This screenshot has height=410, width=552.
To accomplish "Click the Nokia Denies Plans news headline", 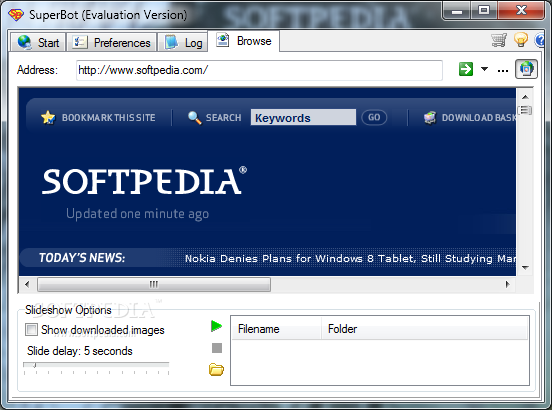I will tap(350, 259).
